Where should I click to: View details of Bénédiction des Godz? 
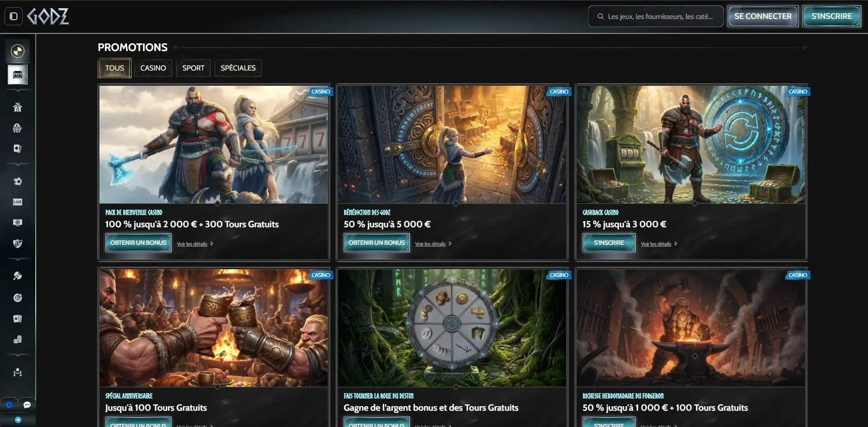[433, 244]
